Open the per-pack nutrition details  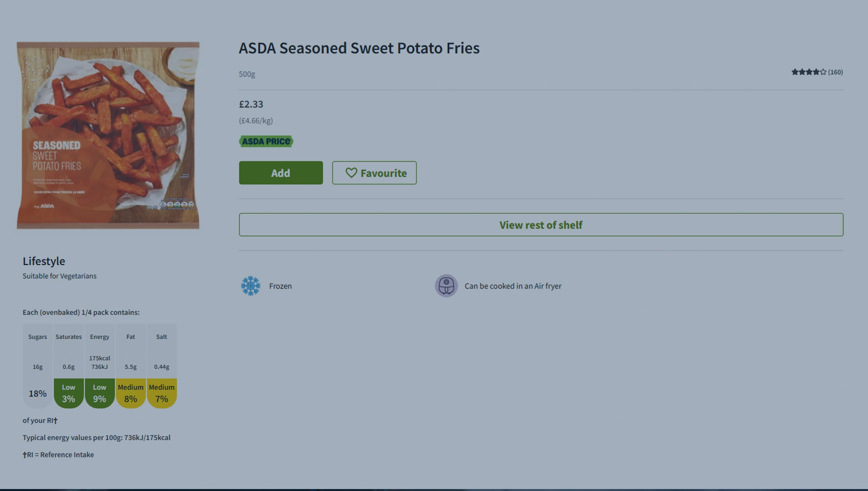[x=81, y=312]
